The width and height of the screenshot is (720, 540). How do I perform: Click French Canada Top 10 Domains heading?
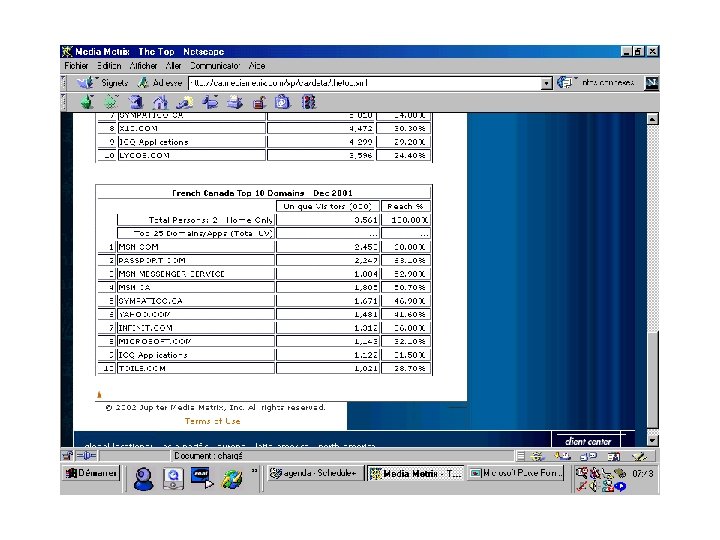coord(262,193)
